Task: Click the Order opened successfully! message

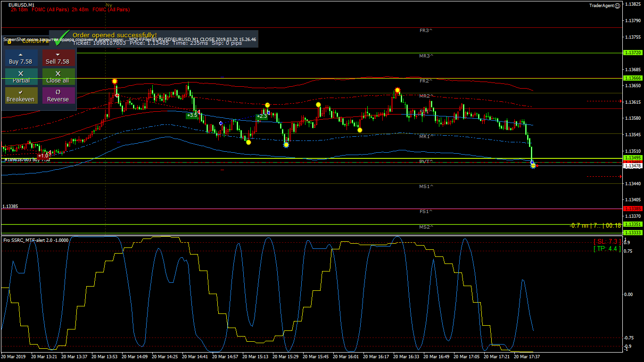Action: pos(115,35)
